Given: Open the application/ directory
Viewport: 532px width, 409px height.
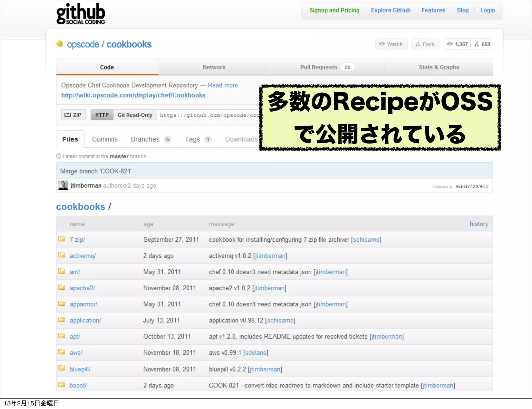Looking at the screenshot, I should [85, 321].
